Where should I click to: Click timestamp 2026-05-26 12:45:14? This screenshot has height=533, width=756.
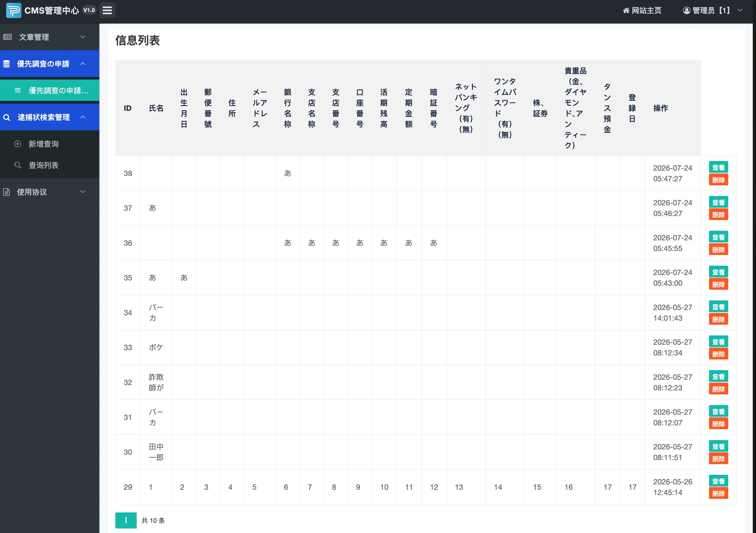(x=672, y=487)
